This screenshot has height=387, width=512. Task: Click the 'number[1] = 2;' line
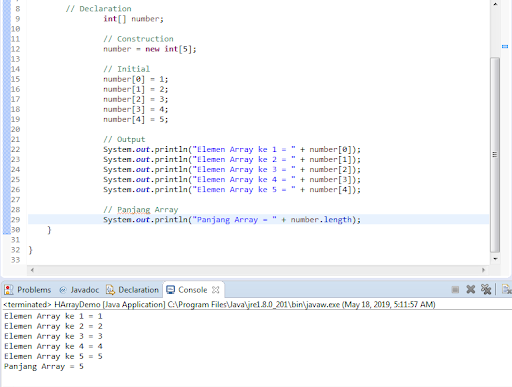click(136, 89)
